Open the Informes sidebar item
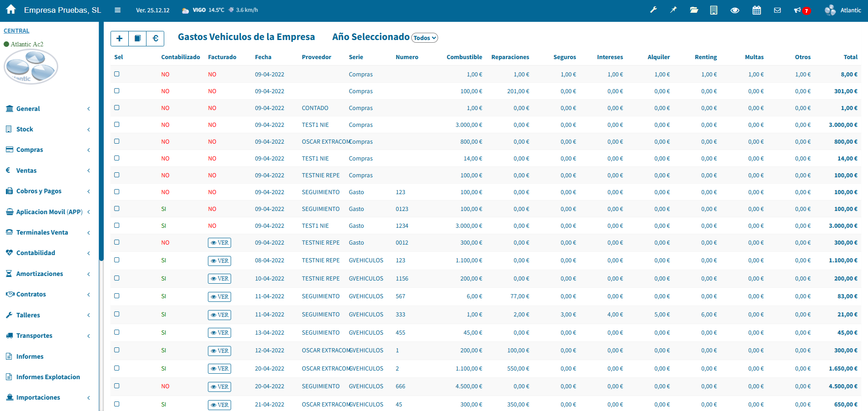This screenshot has height=411, width=868. 30,356
